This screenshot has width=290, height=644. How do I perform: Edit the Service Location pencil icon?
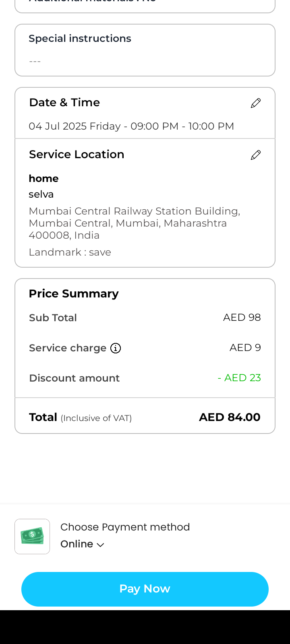256,155
